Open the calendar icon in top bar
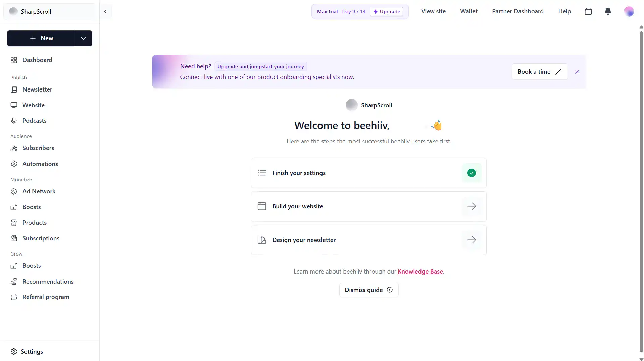This screenshot has height=361, width=644. click(588, 11)
